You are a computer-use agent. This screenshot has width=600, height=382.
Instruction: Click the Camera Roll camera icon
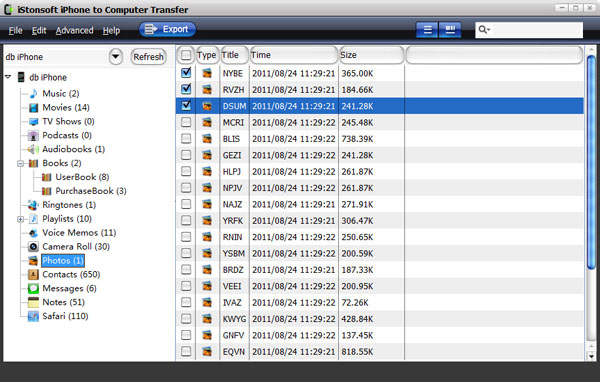[33, 247]
